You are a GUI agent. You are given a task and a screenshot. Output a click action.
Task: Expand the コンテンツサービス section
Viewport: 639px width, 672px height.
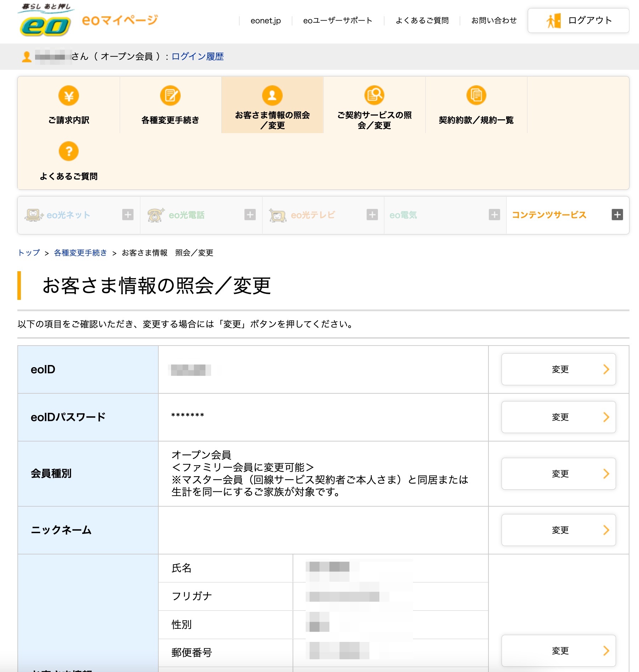point(617,215)
